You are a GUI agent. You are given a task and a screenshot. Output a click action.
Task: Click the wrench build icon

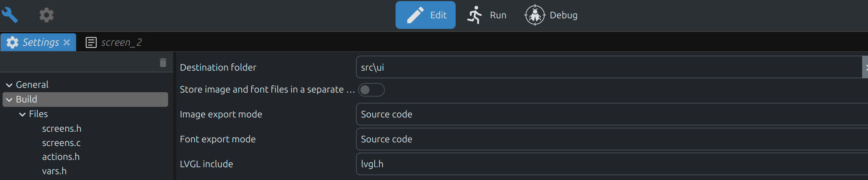click(x=10, y=15)
